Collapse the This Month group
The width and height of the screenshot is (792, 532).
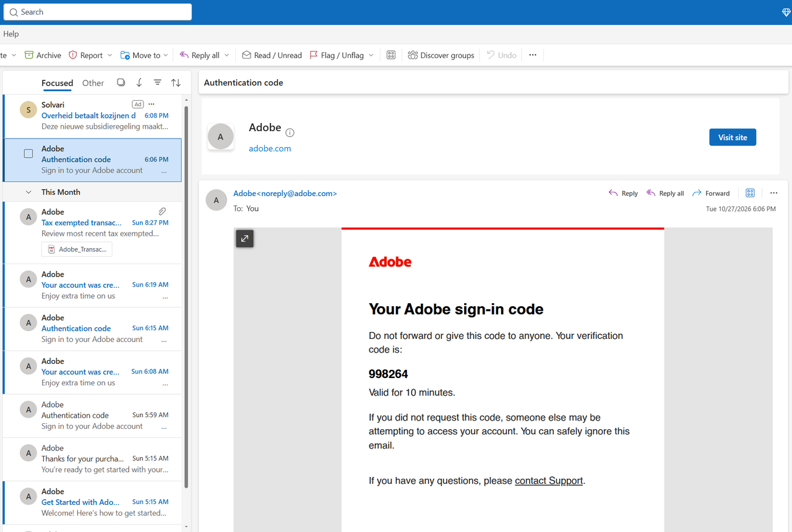pyautogui.click(x=28, y=192)
